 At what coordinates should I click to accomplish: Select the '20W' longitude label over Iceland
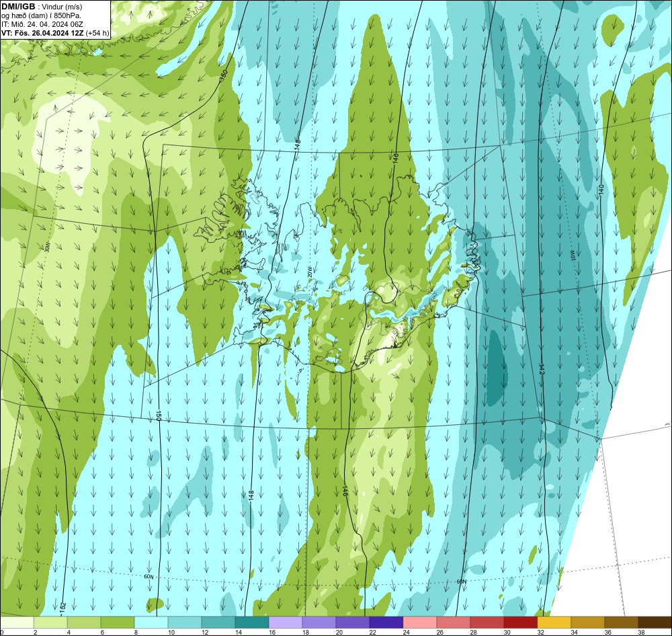click(x=310, y=272)
